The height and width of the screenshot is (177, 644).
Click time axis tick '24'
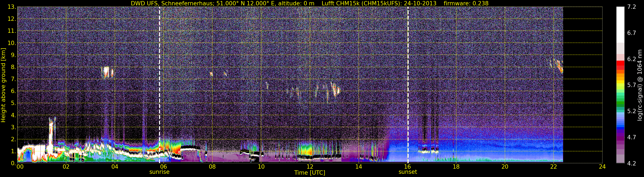point(603,167)
